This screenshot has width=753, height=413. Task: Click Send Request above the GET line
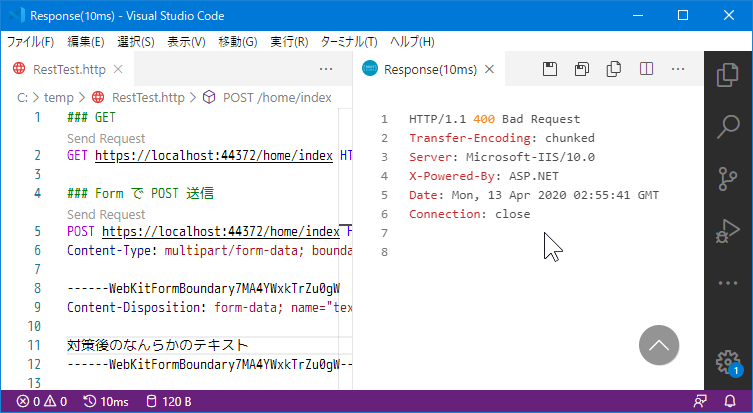pyautogui.click(x=106, y=139)
